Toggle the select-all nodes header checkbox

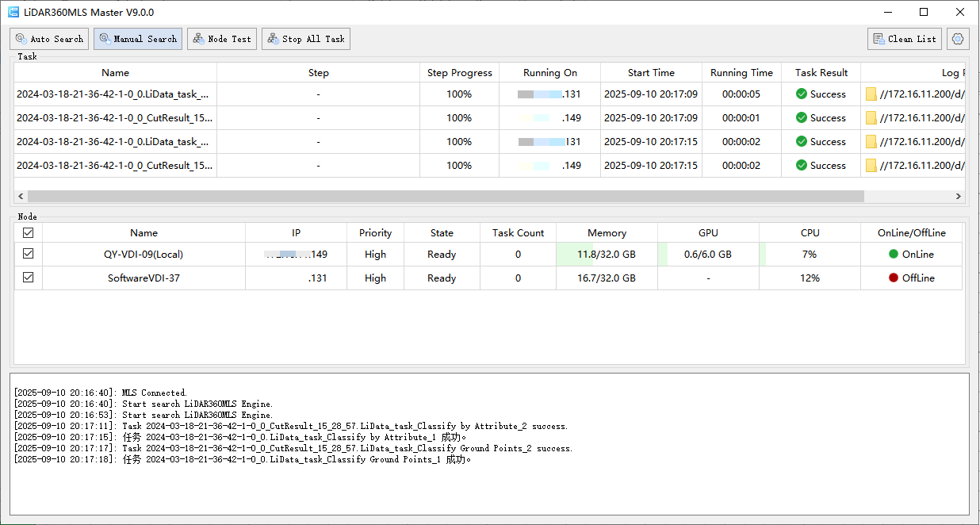(29, 233)
